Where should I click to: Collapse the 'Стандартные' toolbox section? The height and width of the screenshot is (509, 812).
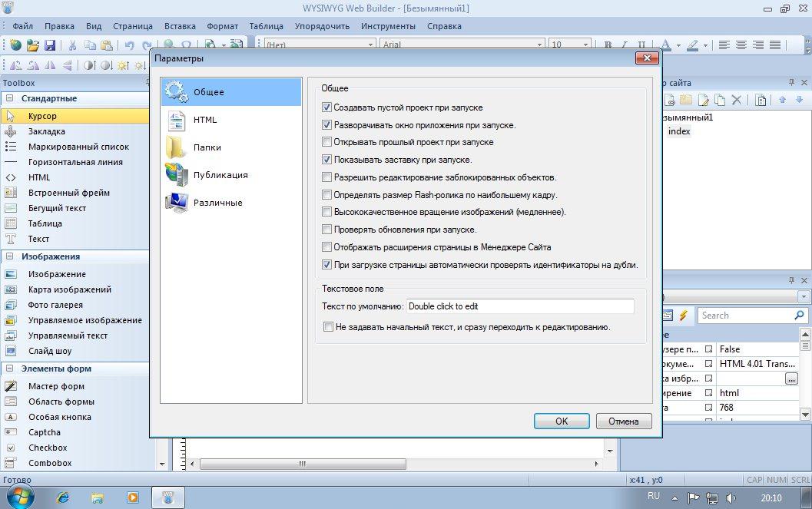tap(9, 98)
